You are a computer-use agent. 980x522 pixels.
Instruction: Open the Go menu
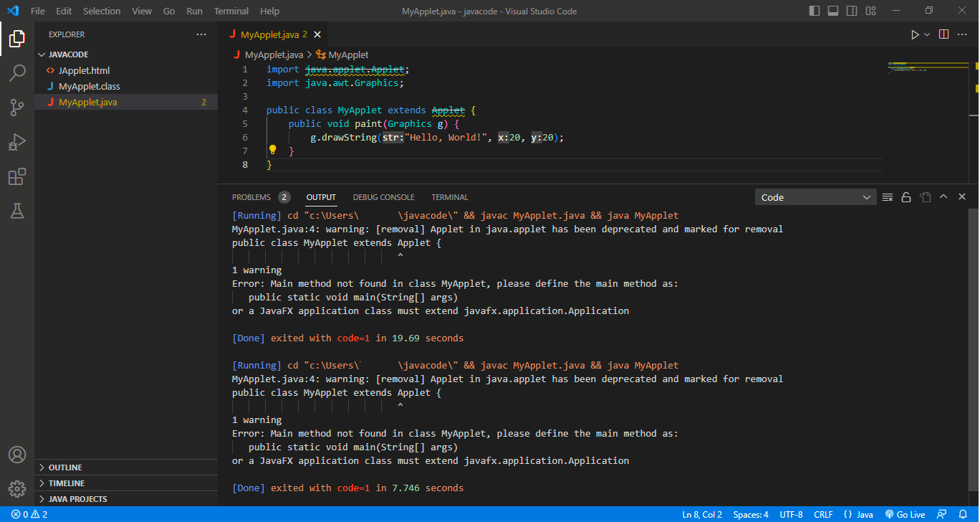(x=169, y=11)
